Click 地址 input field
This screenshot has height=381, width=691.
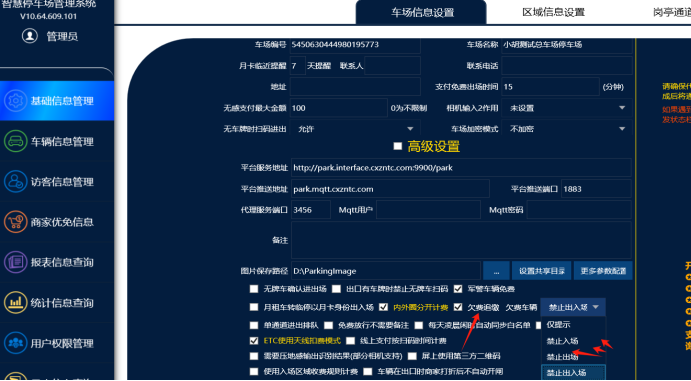click(355, 87)
